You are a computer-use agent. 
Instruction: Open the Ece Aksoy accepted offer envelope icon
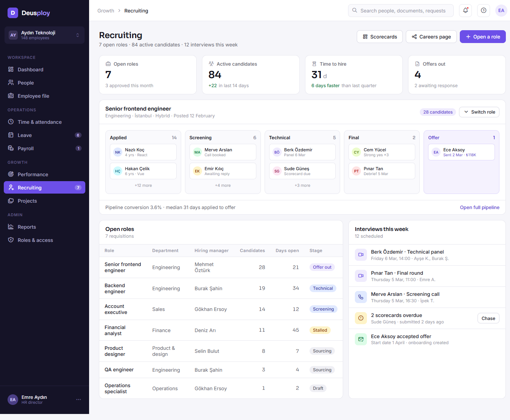click(361, 339)
